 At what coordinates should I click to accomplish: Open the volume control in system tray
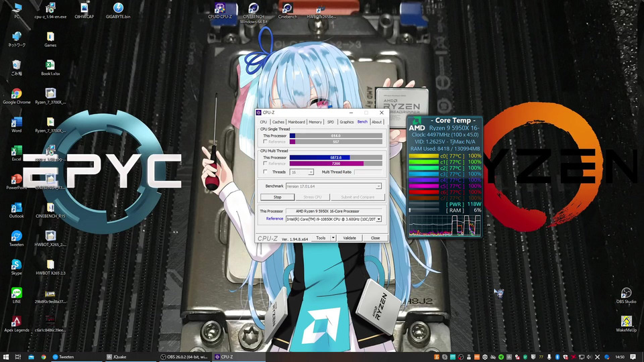pos(590,357)
